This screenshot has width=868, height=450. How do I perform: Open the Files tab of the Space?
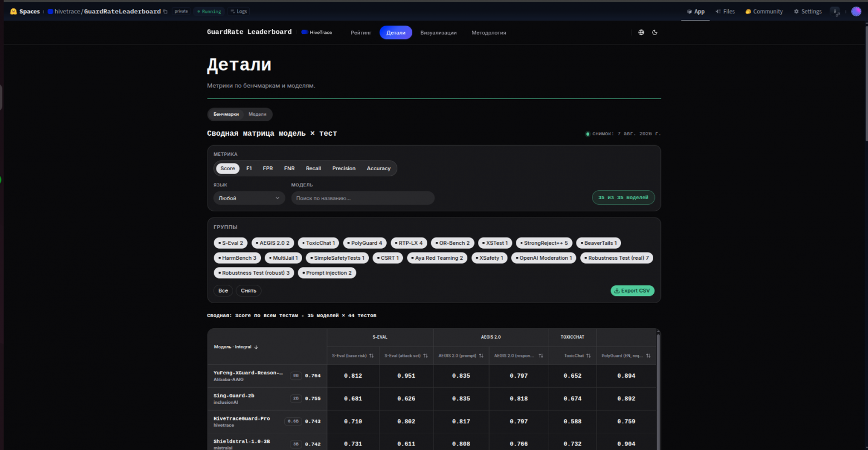(x=725, y=12)
